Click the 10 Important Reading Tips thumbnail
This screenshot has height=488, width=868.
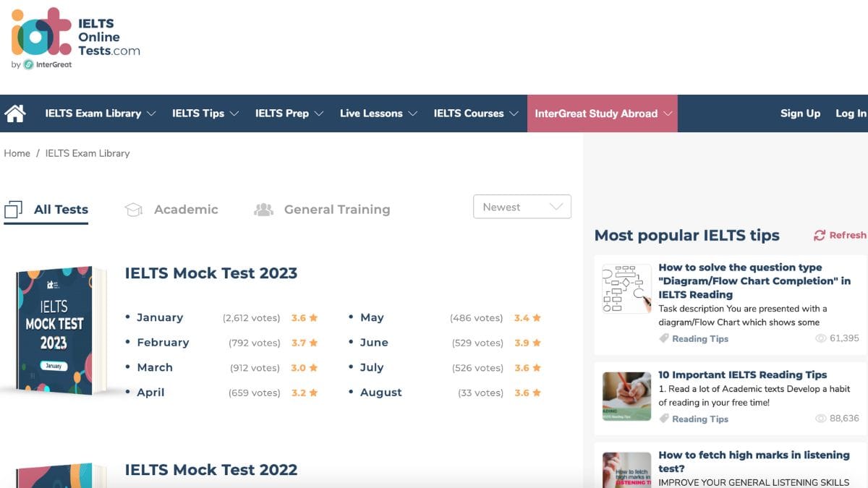coord(626,396)
